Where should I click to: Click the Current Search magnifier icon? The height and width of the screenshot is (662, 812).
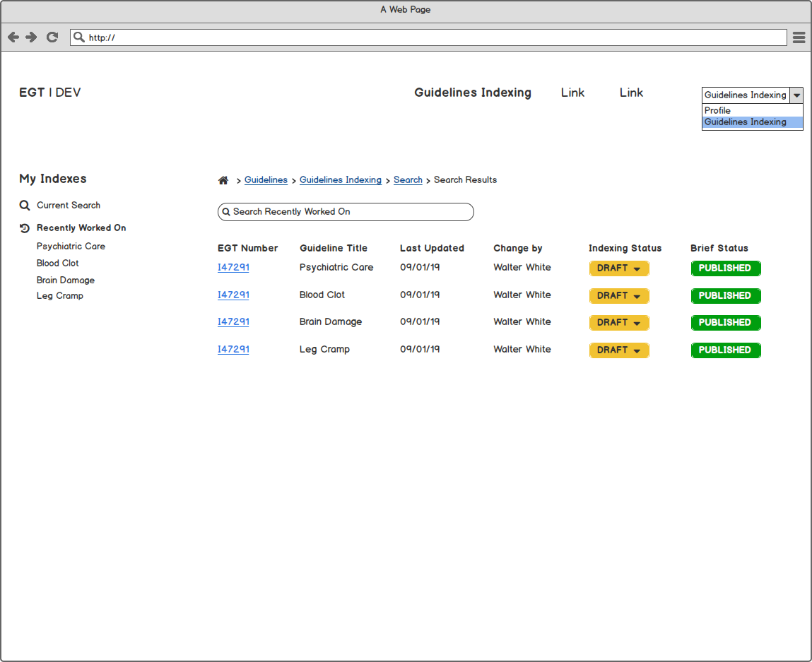tap(24, 206)
